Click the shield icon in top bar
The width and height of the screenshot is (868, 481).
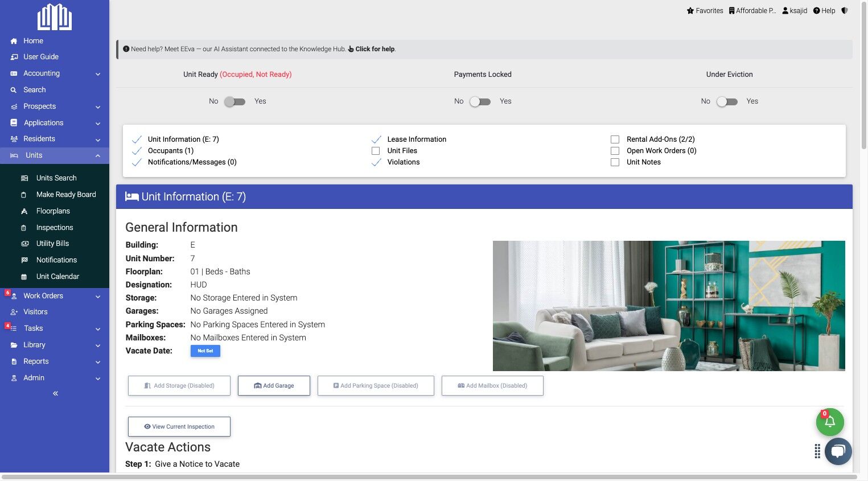pyautogui.click(x=845, y=11)
